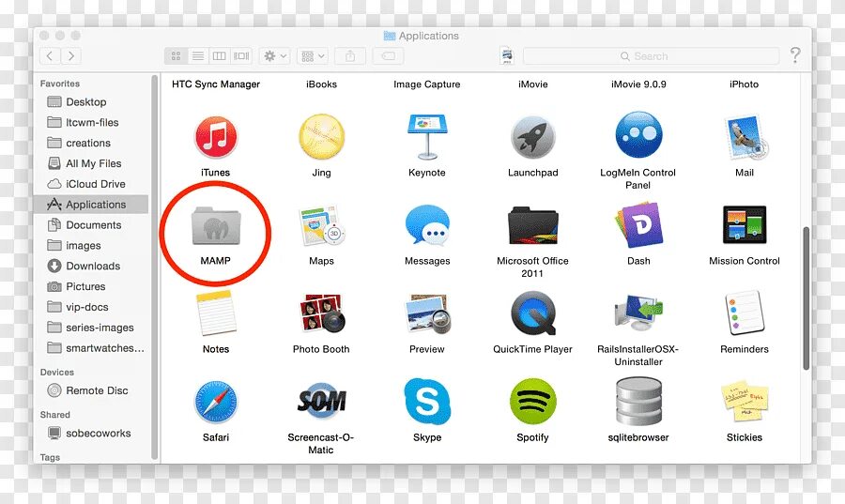The height and width of the screenshot is (504, 845).
Task: Switch to Cover Flow view mode
Action: (241, 56)
